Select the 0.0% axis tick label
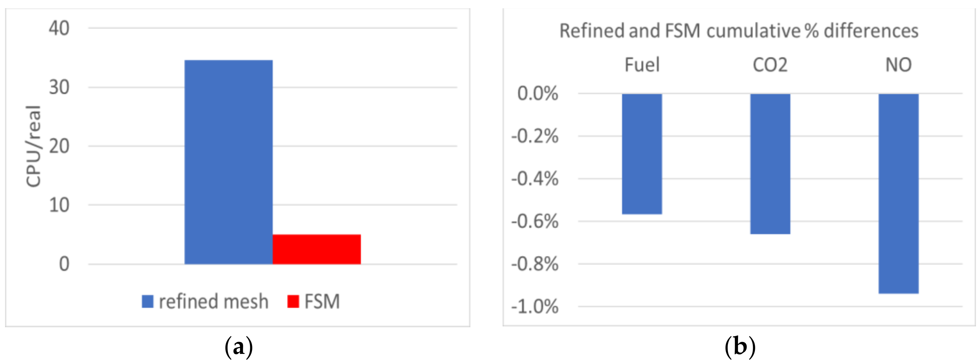Image resolution: width=980 pixels, height=364 pixels. click(x=537, y=93)
